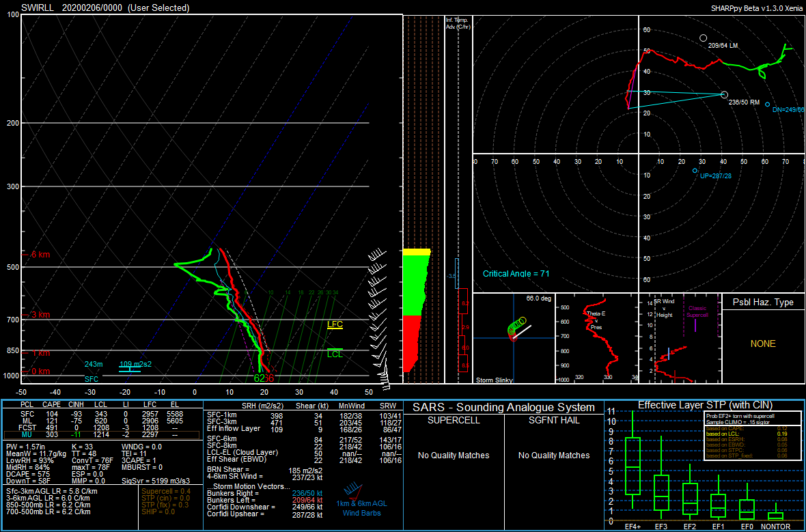Click the 700-500mb LR lapse rate
806x532 pixels.
[x=48, y=512]
